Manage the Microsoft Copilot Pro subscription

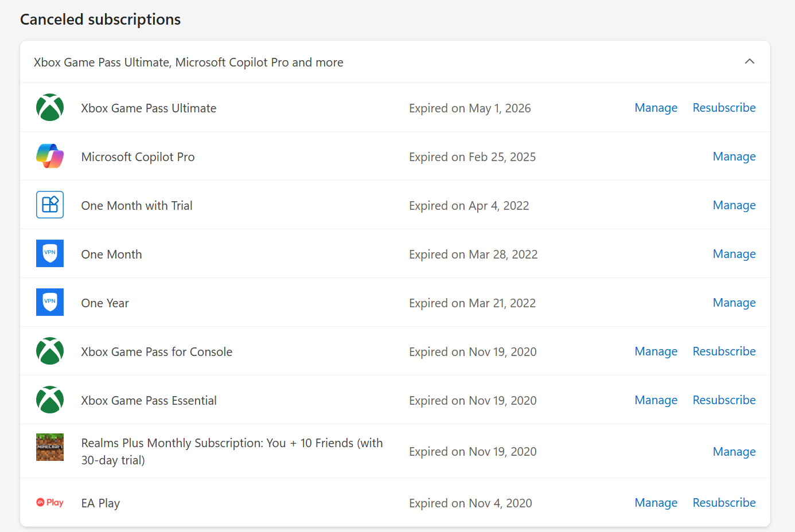pyautogui.click(x=734, y=157)
